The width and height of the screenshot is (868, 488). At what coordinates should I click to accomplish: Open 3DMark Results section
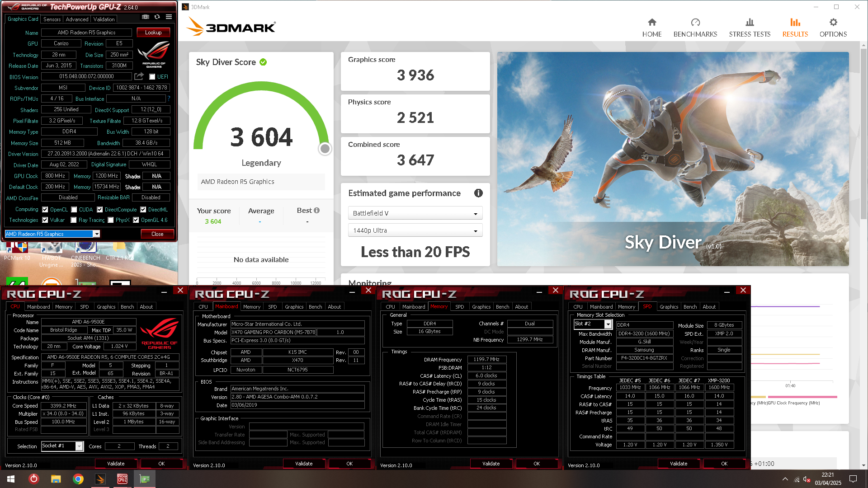coord(795,28)
